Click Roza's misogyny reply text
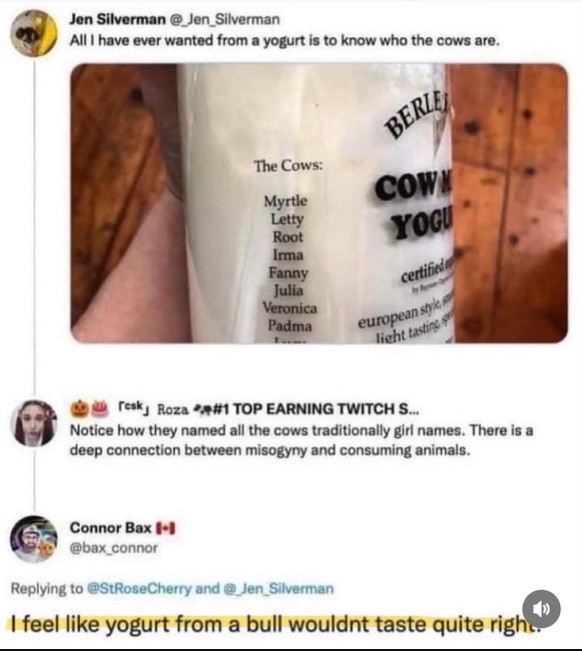Image resolution: width=582 pixels, height=651 pixels. (301, 440)
